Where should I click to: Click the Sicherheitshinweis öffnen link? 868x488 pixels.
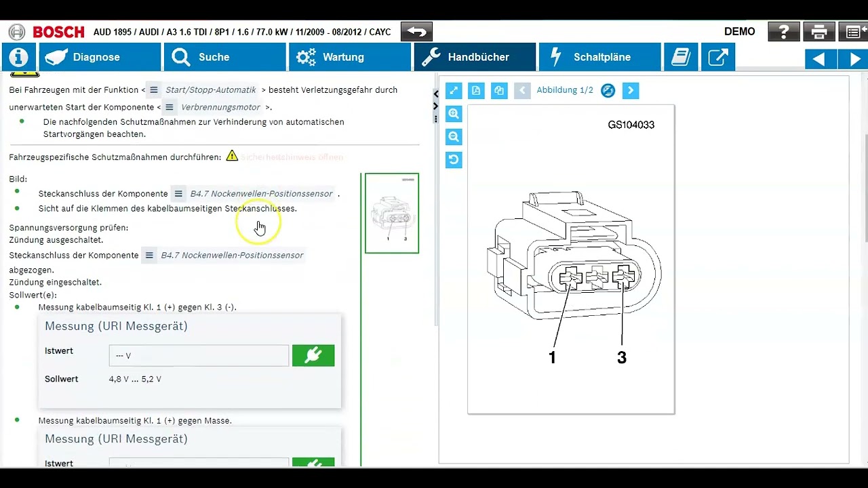(292, 157)
